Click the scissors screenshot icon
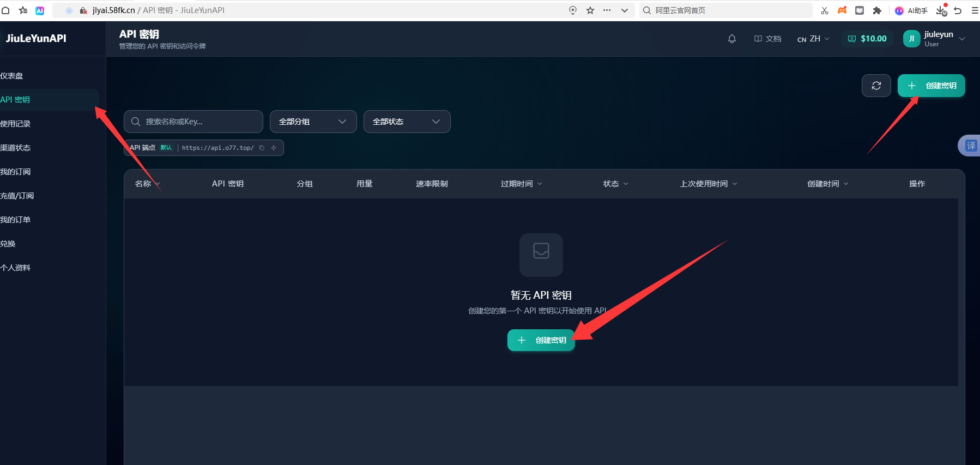The width and height of the screenshot is (980, 465). pos(825,10)
